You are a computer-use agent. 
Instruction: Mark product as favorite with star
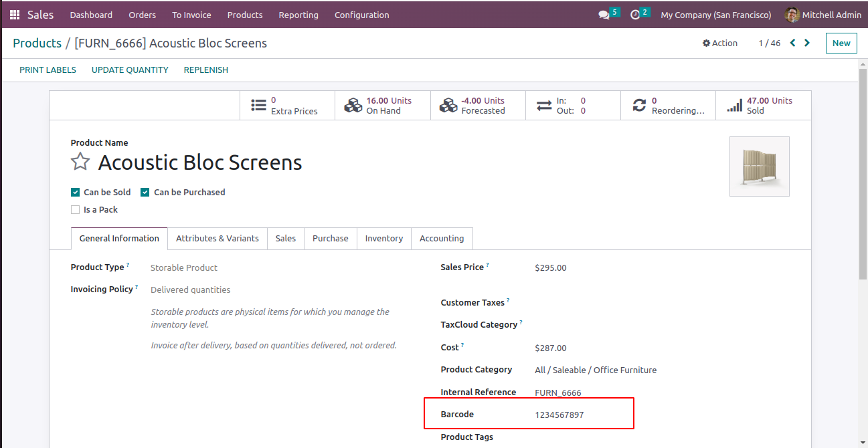[x=80, y=162]
